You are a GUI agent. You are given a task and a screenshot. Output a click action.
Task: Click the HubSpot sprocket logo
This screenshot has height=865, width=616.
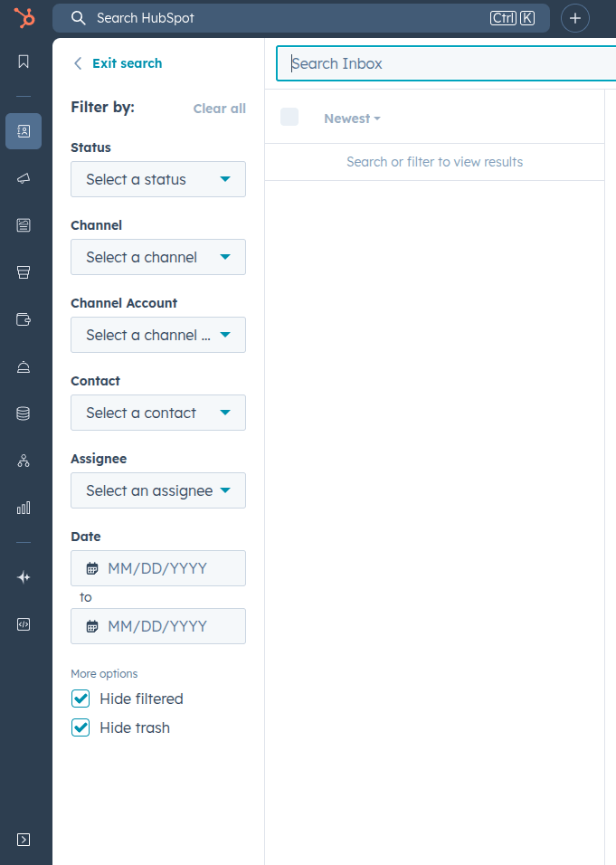24,18
